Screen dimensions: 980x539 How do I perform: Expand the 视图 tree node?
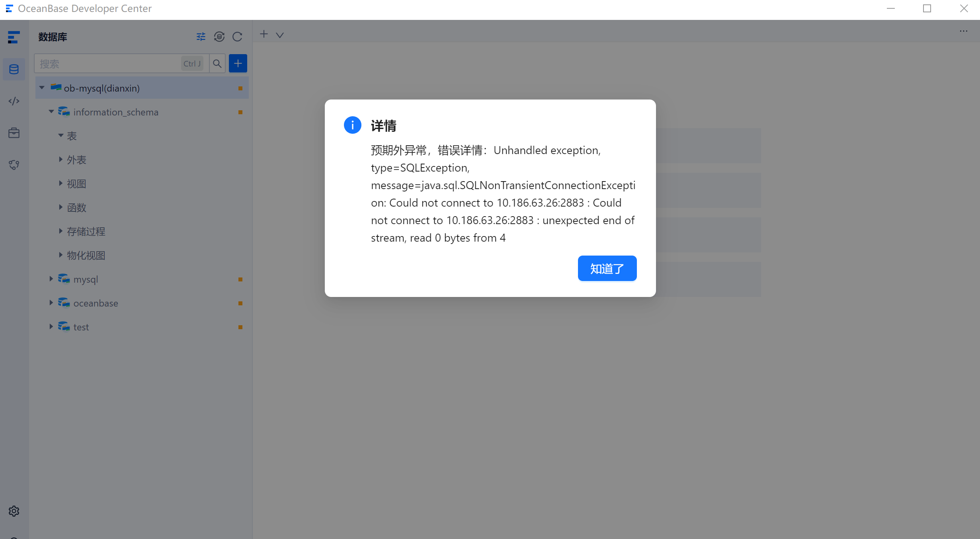61,184
